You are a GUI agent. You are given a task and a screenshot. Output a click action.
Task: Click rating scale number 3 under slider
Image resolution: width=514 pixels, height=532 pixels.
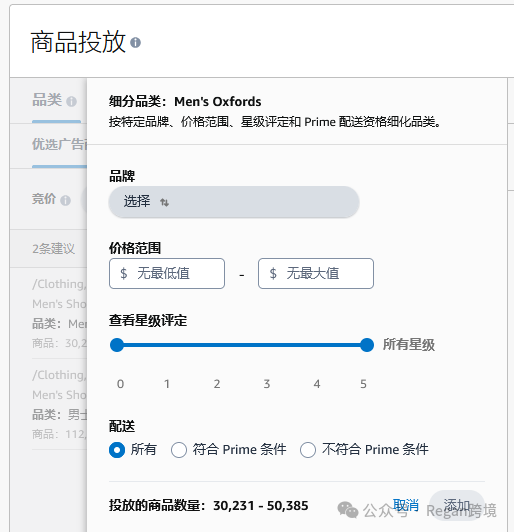(x=267, y=384)
